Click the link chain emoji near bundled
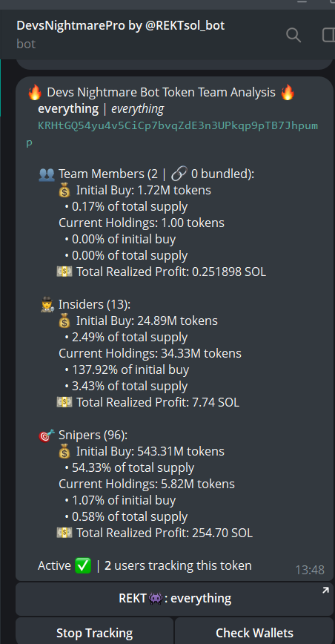Screen dimensions: 335x644 click(179, 174)
